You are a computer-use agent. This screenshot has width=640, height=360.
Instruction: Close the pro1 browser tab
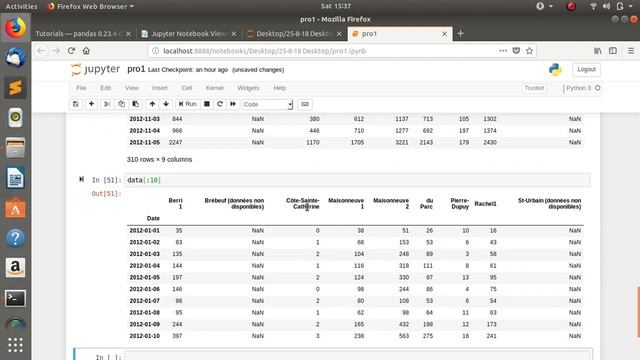coord(444,34)
